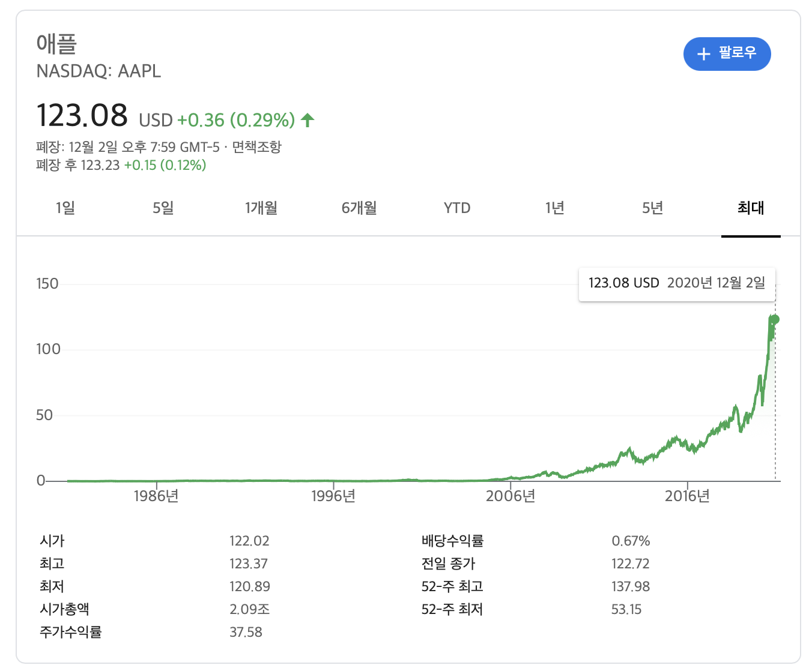Click the 주가수익률 value 37.58
Viewport: 812px width, 671px height.
click(x=246, y=632)
